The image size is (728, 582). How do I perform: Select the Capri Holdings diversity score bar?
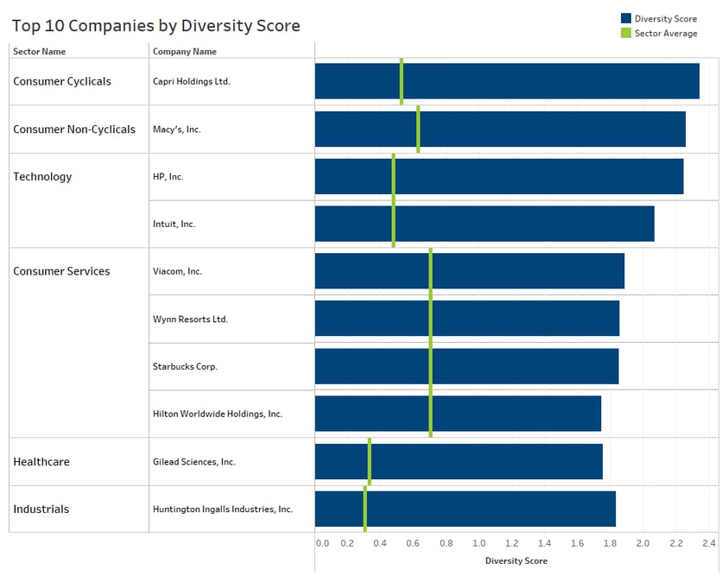coord(507,81)
